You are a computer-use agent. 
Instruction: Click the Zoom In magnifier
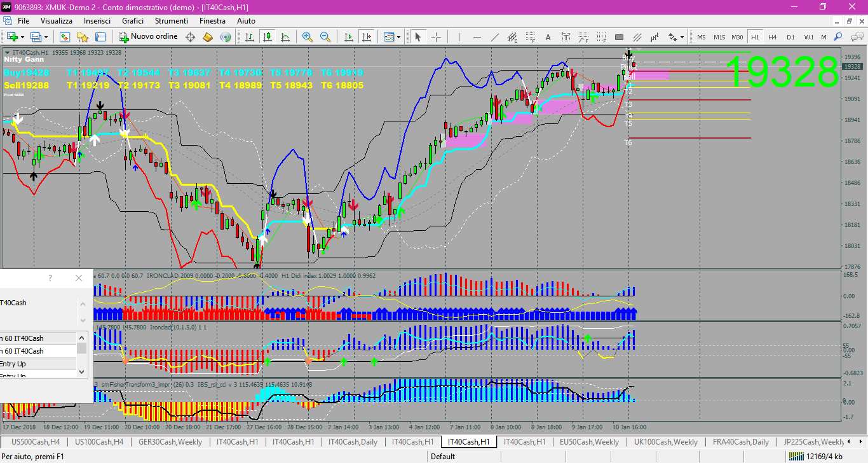click(308, 37)
